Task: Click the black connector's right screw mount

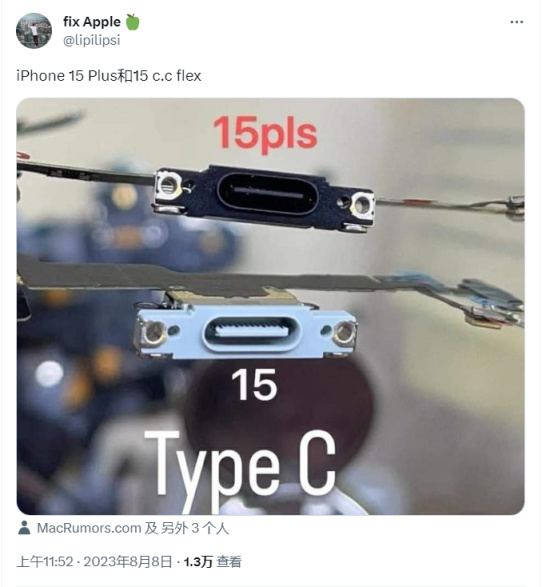Action: pos(362,205)
